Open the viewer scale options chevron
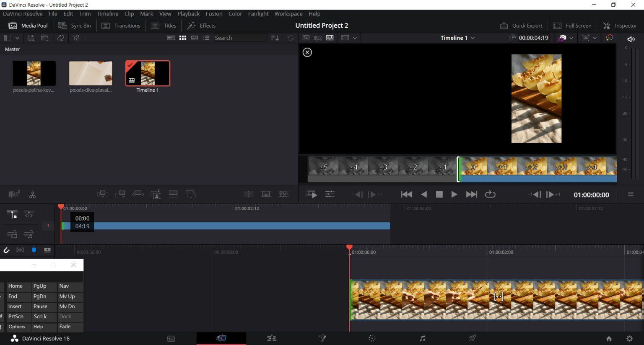 point(355,38)
